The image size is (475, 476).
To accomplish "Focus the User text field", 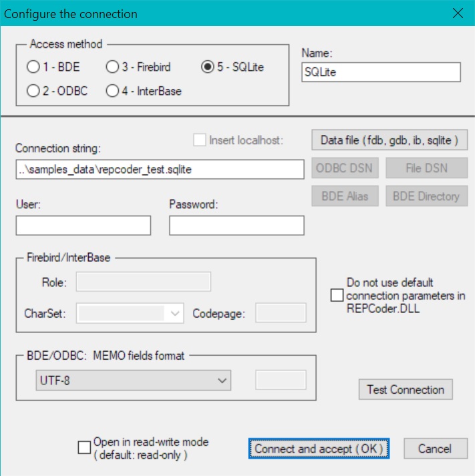I will 84,226.
